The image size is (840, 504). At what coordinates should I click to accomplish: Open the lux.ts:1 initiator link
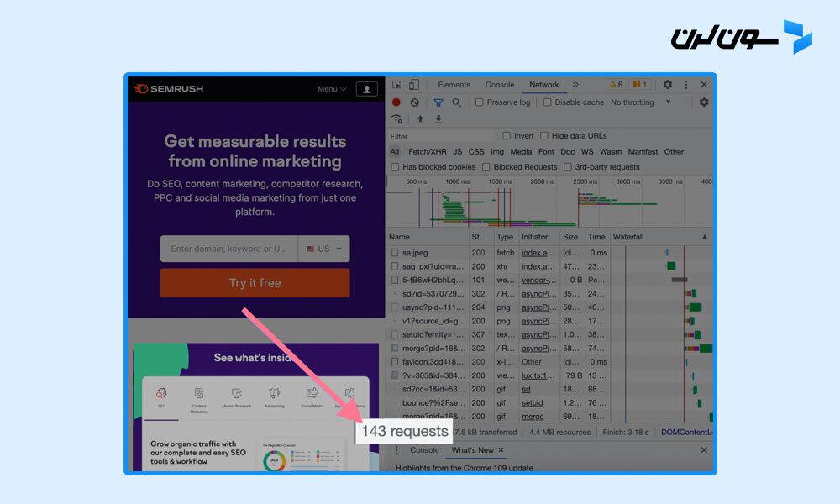click(538, 376)
